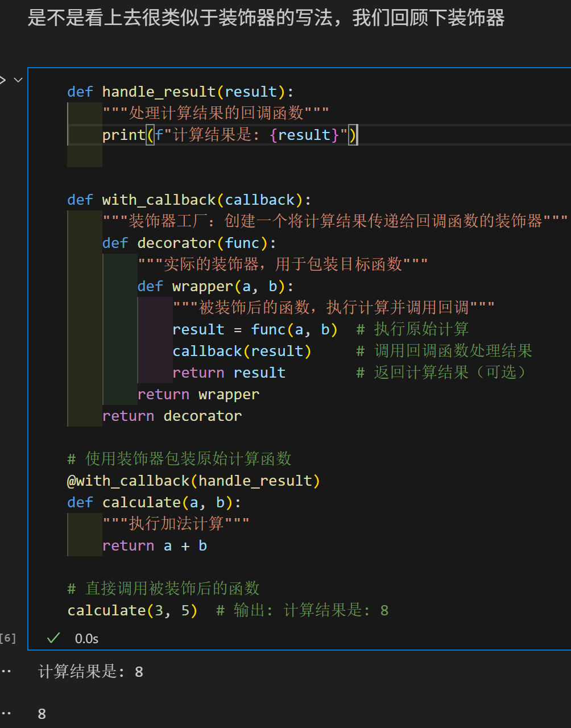Click the 'def decorator(func):' line

(189, 243)
